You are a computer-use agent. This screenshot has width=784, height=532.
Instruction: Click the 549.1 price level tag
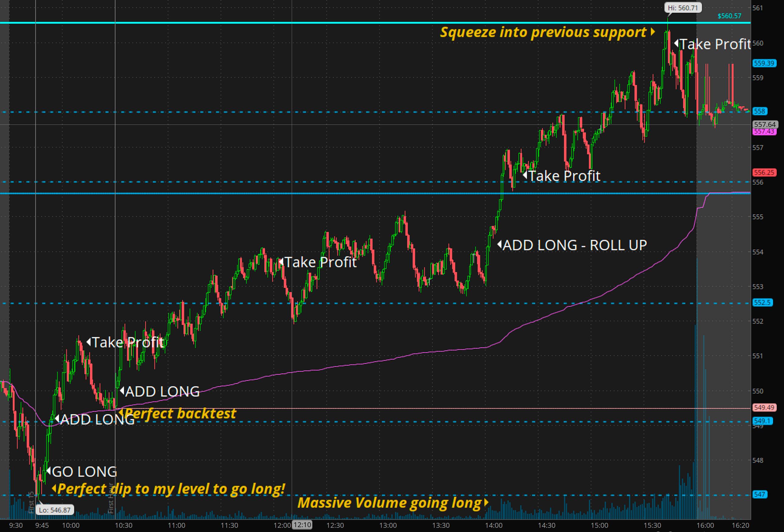pos(762,421)
